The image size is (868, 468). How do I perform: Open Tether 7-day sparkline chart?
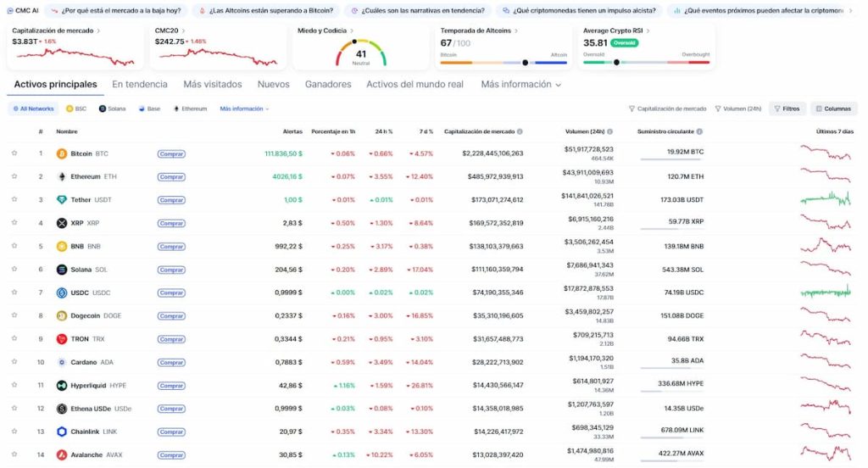point(826,199)
